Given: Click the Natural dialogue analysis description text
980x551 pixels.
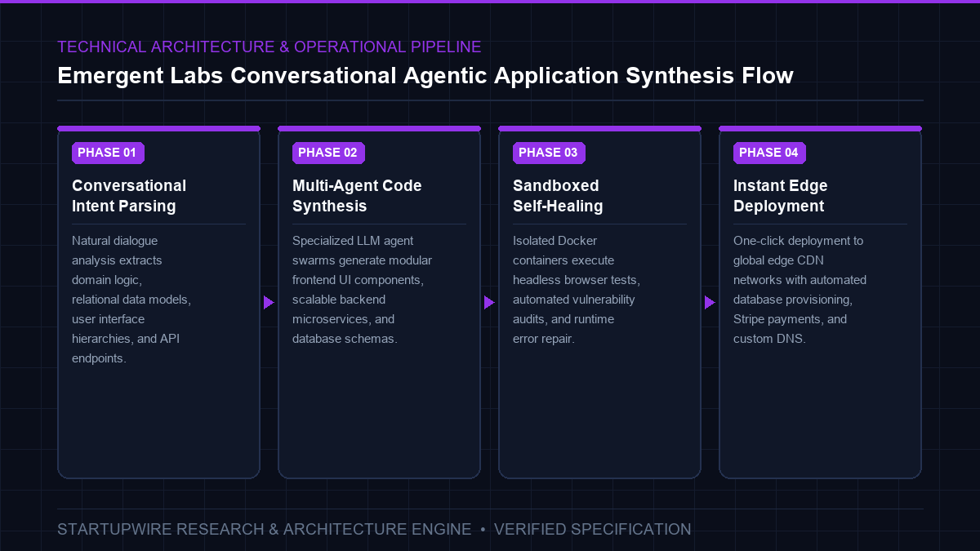Looking at the screenshot, I should [131, 300].
